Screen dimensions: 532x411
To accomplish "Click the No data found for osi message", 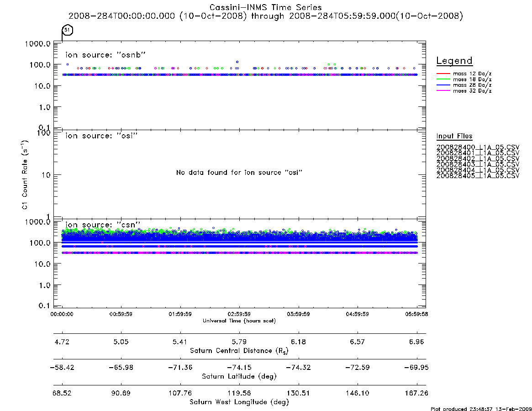I will pyautogui.click(x=239, y=173).
